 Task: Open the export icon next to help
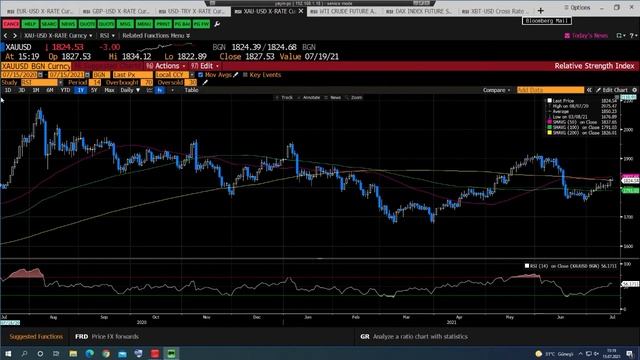coord(620,36)
